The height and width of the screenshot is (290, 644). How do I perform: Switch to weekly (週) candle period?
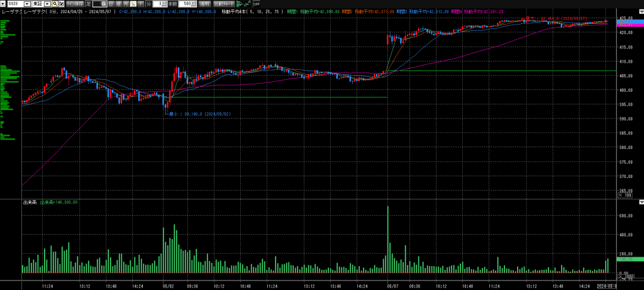[118, 4]
